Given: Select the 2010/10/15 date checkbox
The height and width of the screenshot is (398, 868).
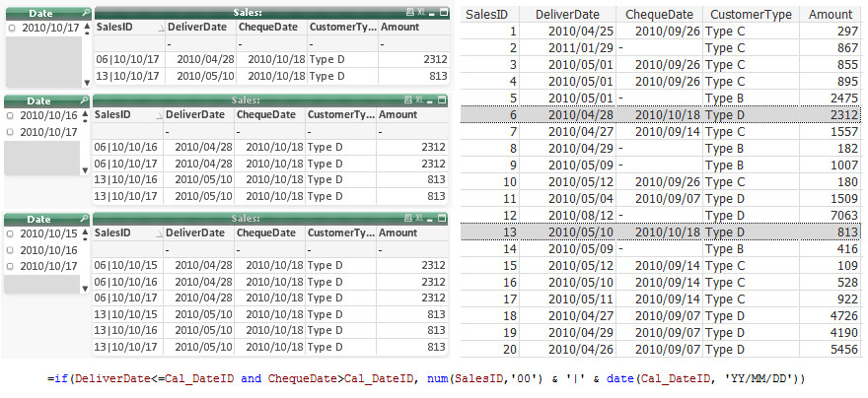Looking at the screenshot, I should pos(11,233).
